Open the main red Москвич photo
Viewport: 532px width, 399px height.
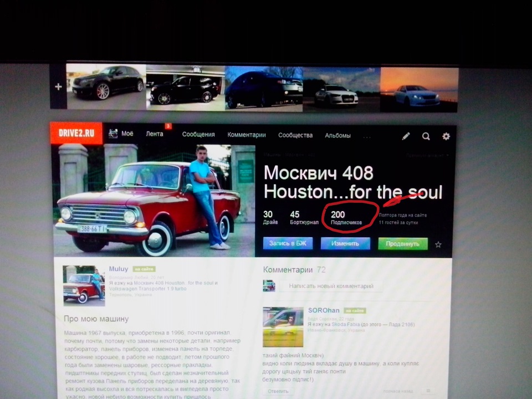point(155,200)
